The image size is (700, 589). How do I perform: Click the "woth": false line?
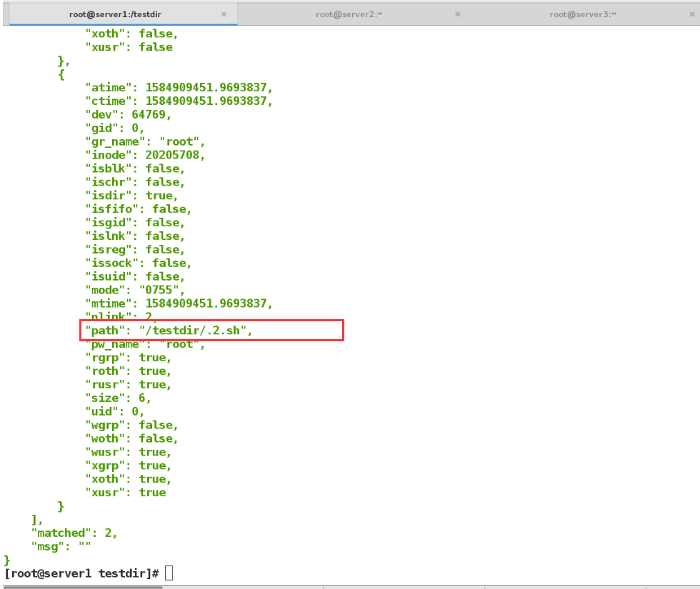131,438
